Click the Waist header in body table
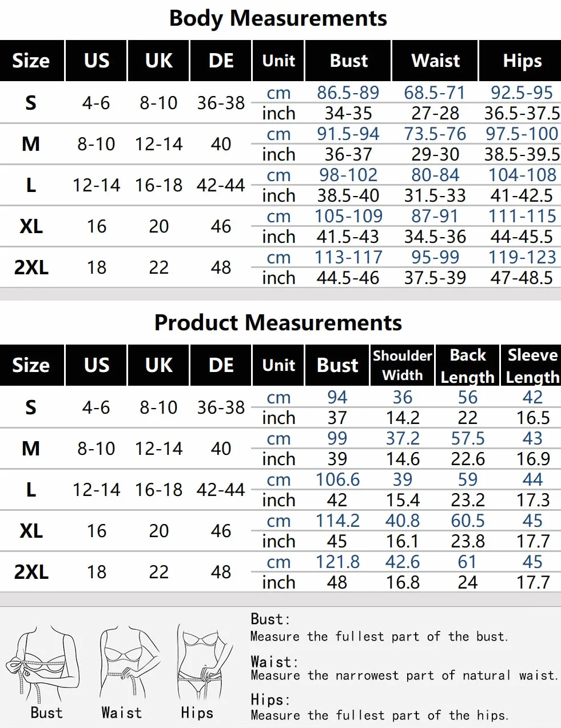 (435, 61)
